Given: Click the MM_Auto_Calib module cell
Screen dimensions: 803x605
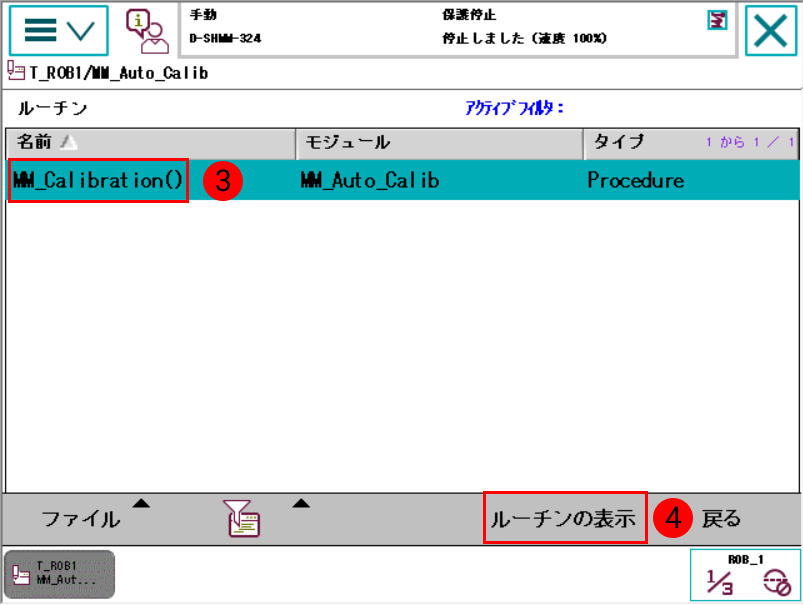Looking at the screenshot, I should point(370,180).
